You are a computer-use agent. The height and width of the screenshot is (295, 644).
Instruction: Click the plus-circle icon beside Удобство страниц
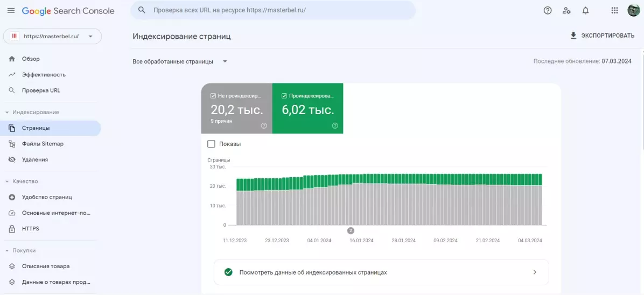click(12, 197)
